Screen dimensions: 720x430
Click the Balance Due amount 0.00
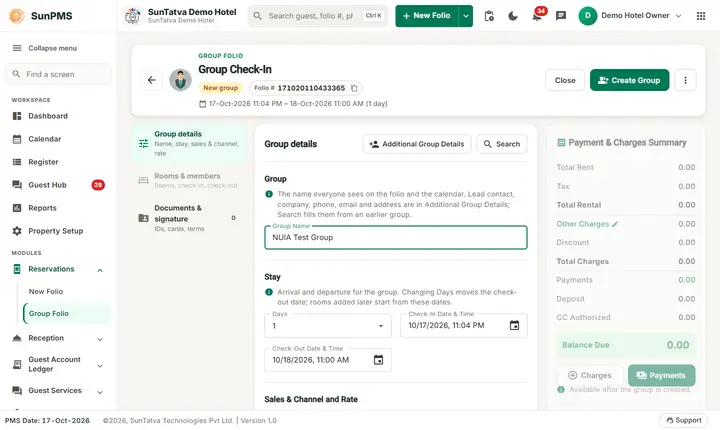coord(678,345)
